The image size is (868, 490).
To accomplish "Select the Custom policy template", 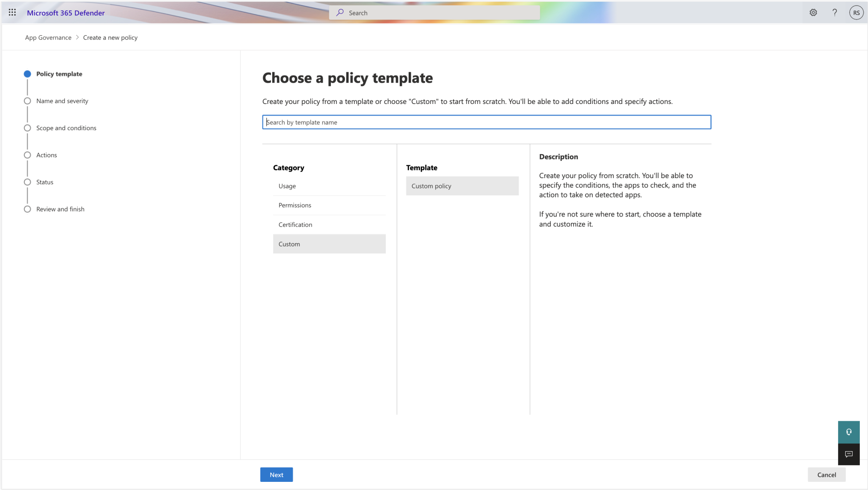I will click(462, 185).
